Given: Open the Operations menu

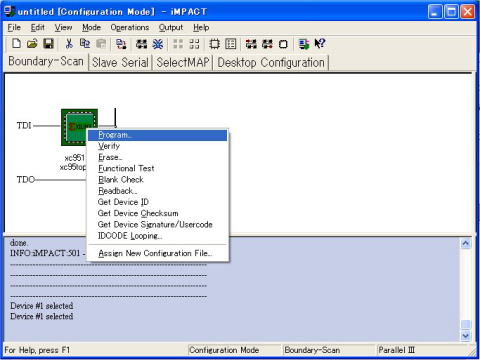Looking at the screenshot, I should click(x=130, y=28).
